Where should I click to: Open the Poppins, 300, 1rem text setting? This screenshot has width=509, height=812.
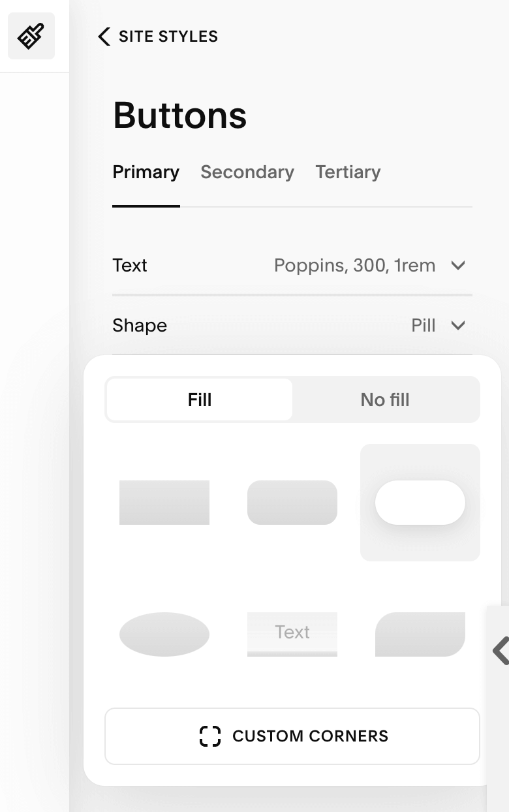tap(354, 266)
